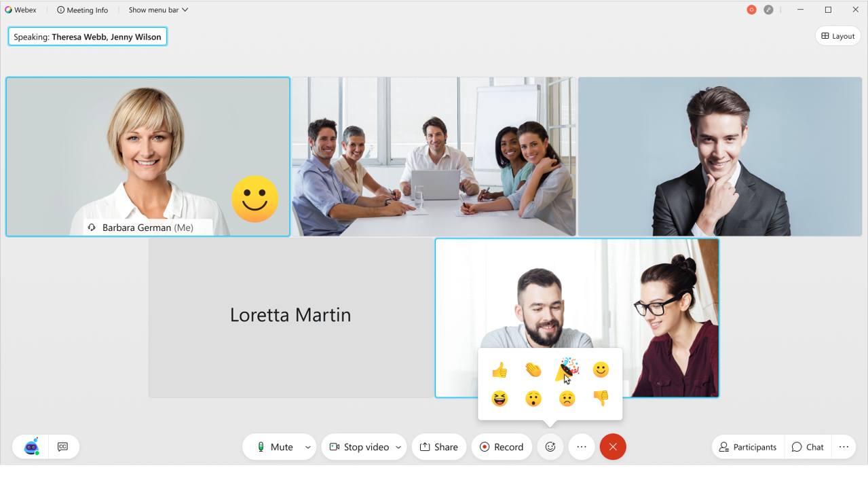Open the Layout options

coord(838,36)
